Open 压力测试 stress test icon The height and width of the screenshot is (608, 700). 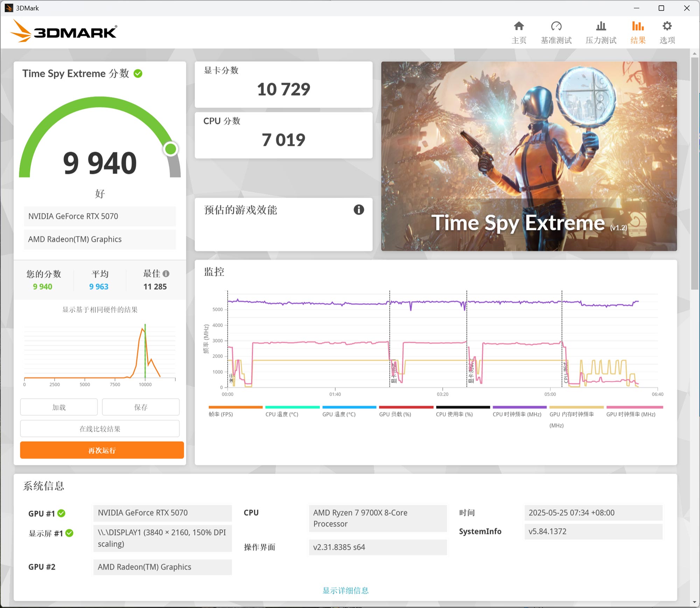pos(601,26)
